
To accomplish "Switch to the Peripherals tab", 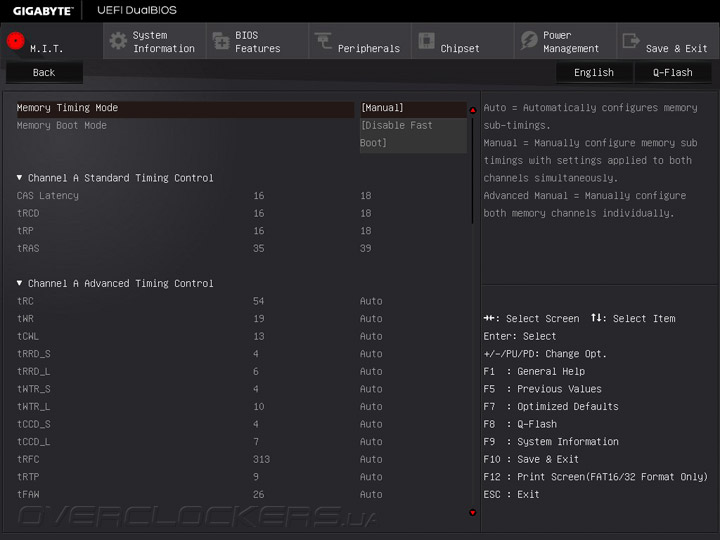I will click(368, 48).
